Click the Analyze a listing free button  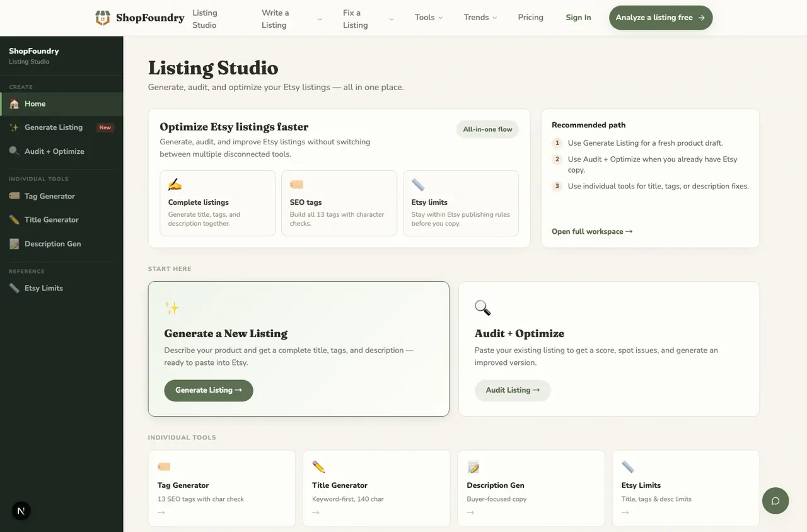[661, 18]
